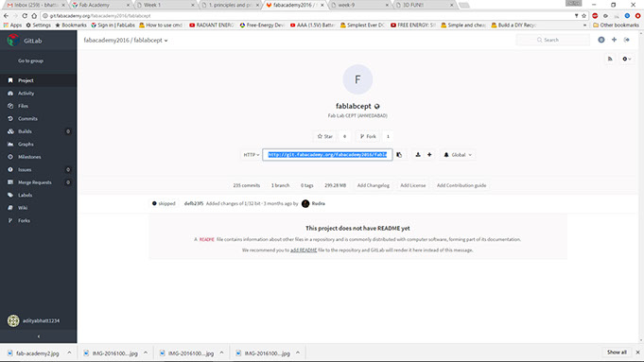Open Milestones in the sidebar
The height and width of the screenshot is (362, 644).
[x=38, y=157]
